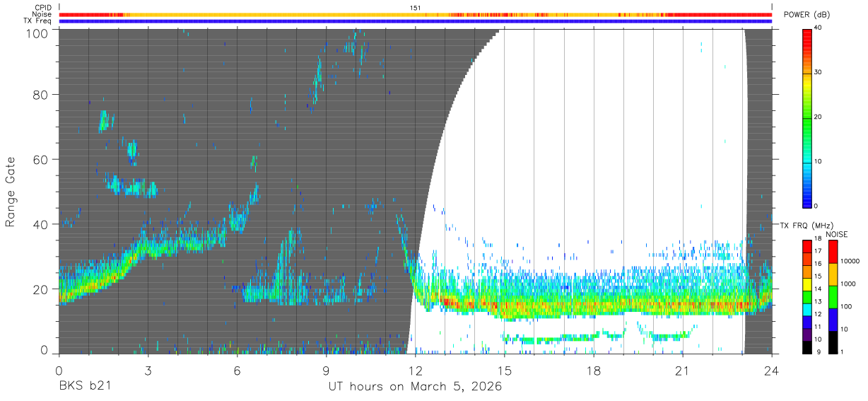Click the 21 hour tick label

pyautogui.click(x=683, y=369)
